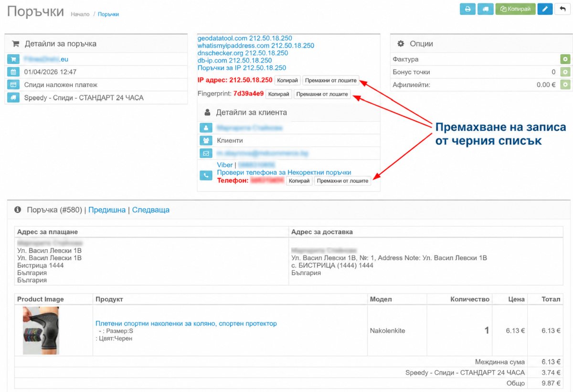Viewport: 573px width, 392px height.
Task: Click Провери телефона за Некоректни поръчки
Action: coord(284,172)
